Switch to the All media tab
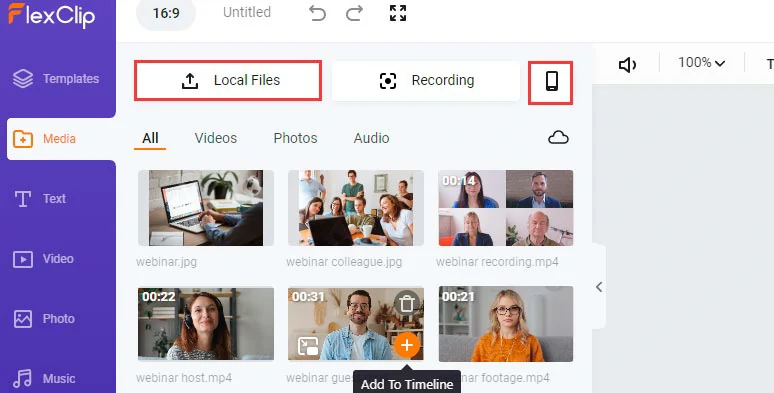Screen dimensions: 774x393 [150, 138]
